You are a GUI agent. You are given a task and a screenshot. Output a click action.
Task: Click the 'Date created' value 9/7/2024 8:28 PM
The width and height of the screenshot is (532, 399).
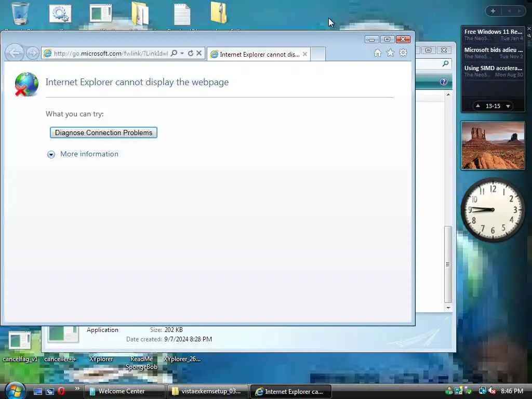(x=188, y=339)
